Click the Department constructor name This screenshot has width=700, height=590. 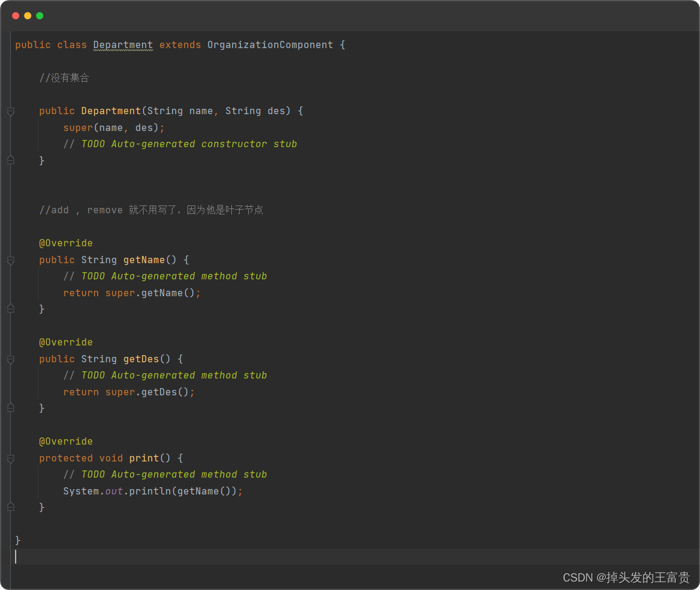coord(111,111)
